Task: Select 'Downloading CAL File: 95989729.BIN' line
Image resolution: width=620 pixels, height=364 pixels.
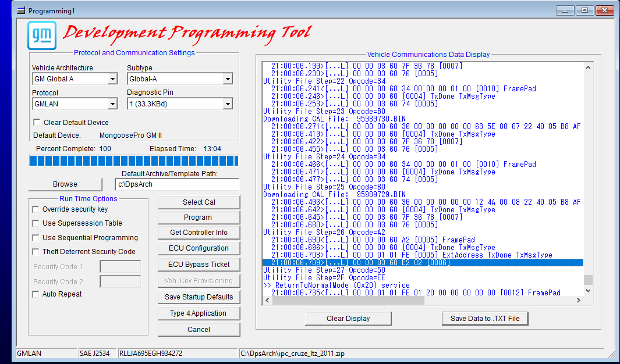Action: (335, 194)
